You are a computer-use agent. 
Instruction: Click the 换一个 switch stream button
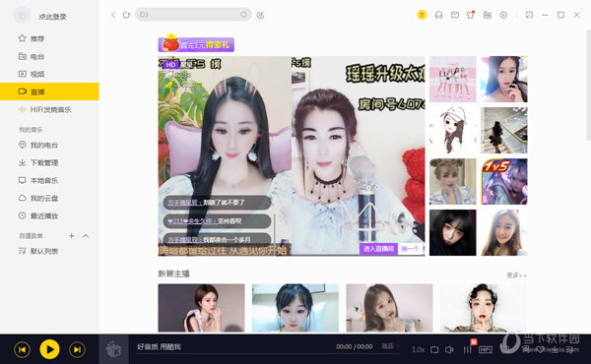[410, 249]
